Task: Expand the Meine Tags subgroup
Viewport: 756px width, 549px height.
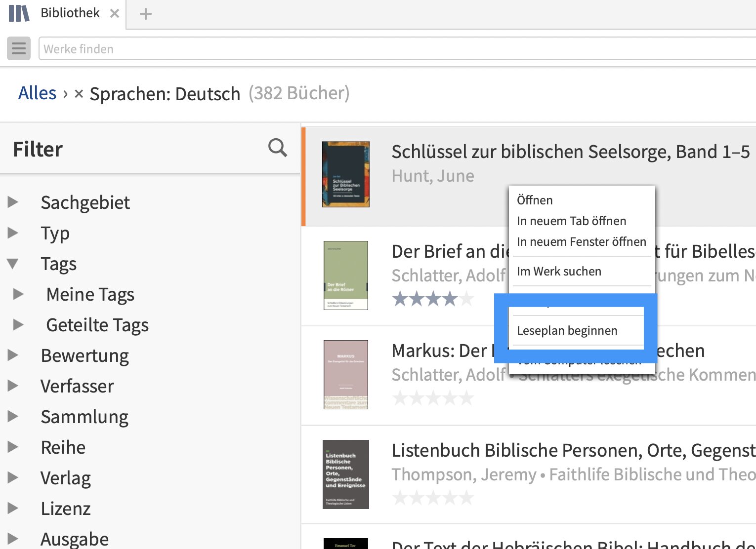Action: point(18,294)
